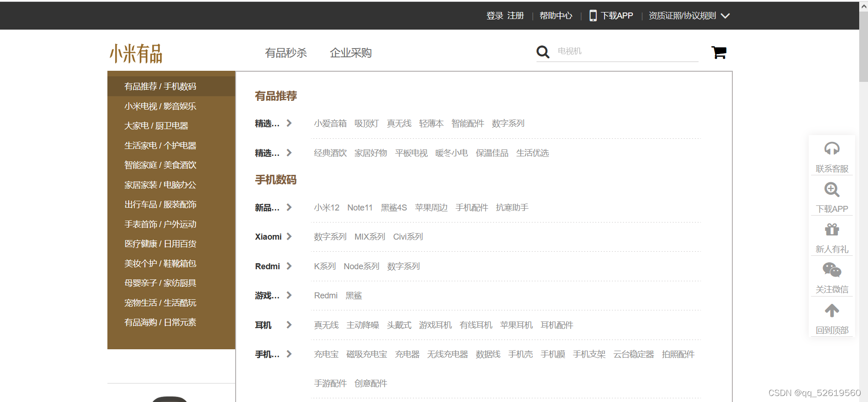Select 智能家庭 / 美食酒饮 category
The width and height of the screenshot is (868, 402).
point(171,165)
